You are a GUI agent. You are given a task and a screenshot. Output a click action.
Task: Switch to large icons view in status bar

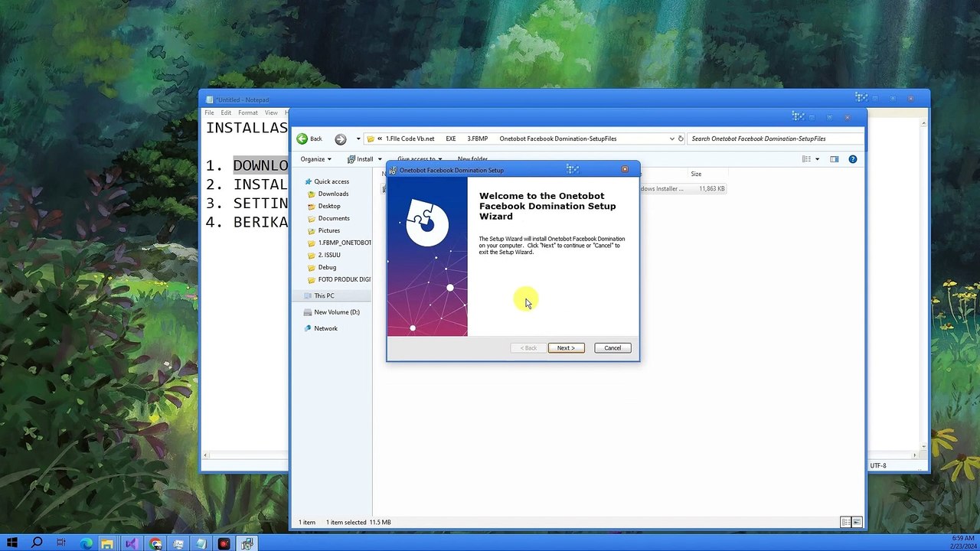857,522
